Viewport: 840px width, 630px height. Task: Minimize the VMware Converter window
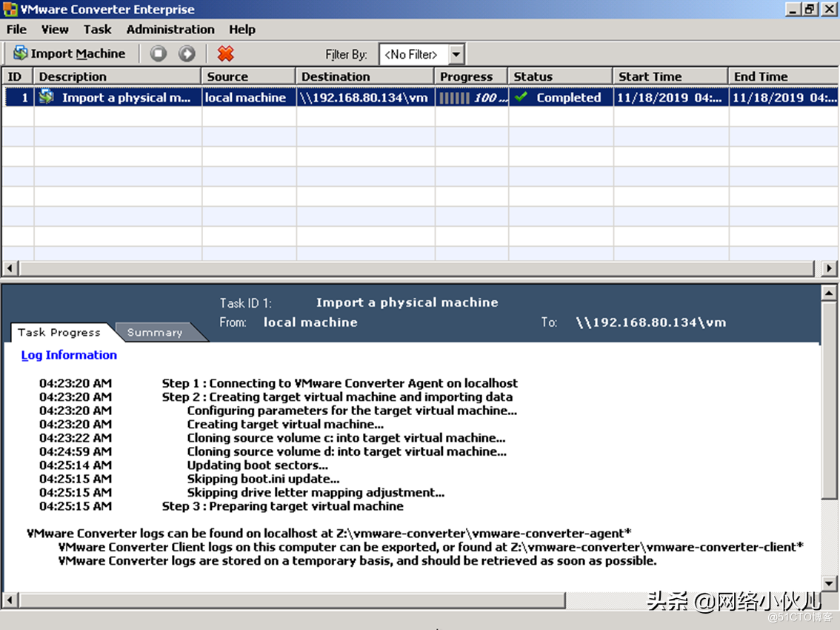click(793, 9)
